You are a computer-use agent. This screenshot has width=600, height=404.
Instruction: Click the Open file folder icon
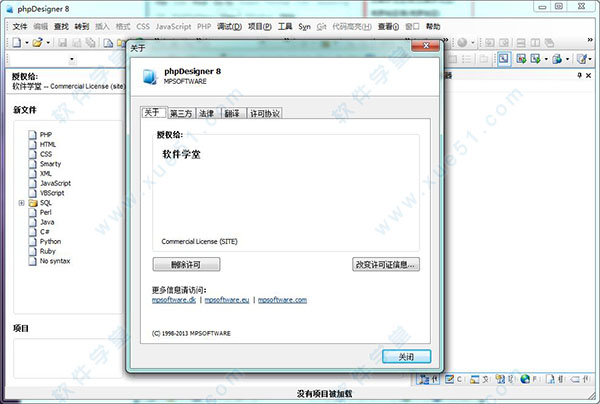(x=37, y=42)
